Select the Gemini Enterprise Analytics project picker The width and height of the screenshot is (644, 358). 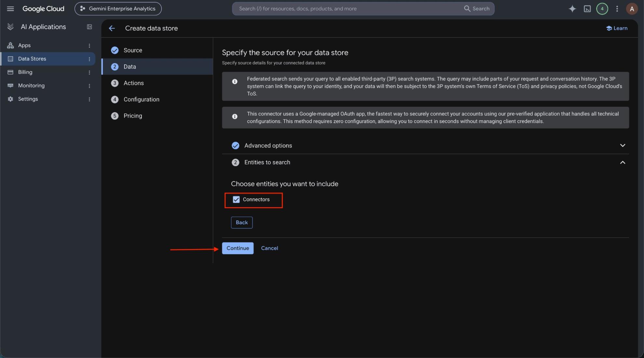(x=118, y=9)
